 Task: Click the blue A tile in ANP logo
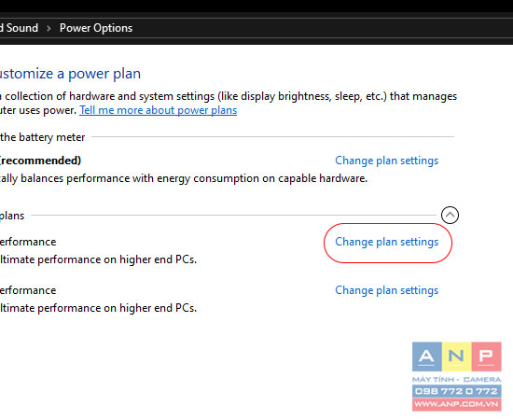(x=426, y=357)
